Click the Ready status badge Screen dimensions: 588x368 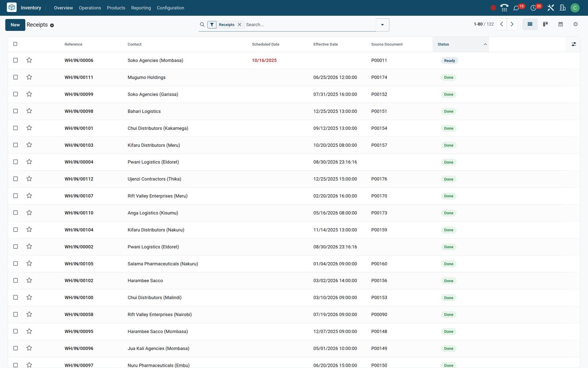(449, 61)
